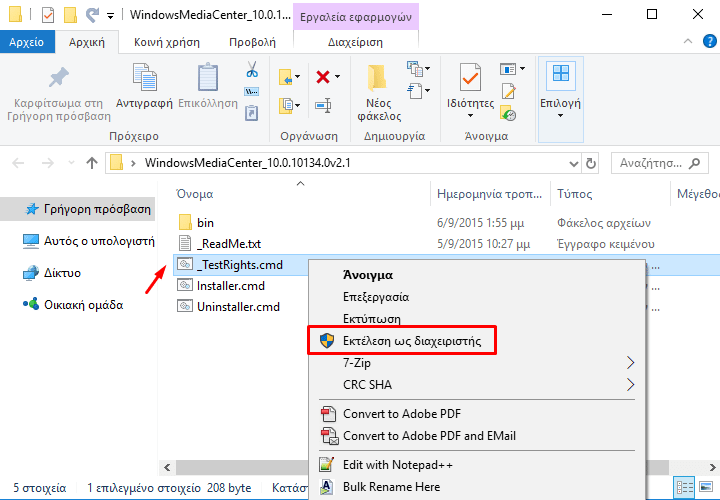Screen dimensions: 720x500
Task: Select Δίκτυο in navigation pane
Action: click(52, 273)
